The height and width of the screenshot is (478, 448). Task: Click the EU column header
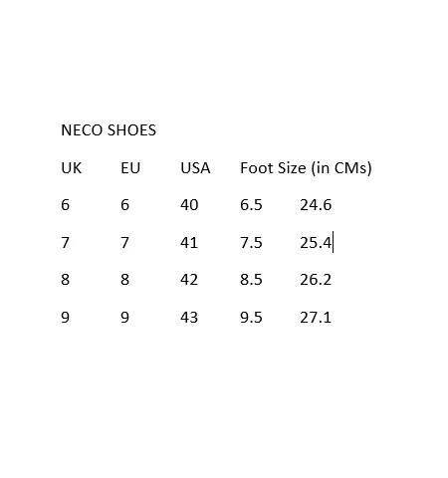[130, 168]
